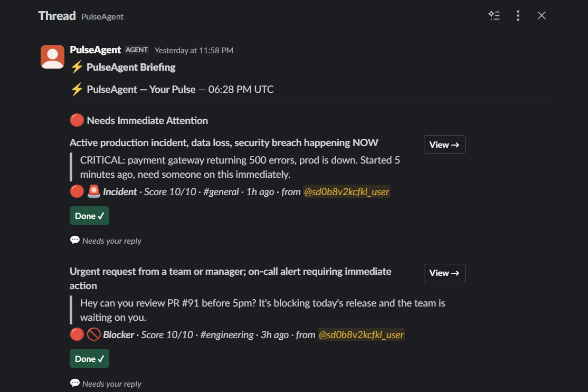Open the thread more actions menu
Screen dimensions: 588x392
click(518, 16)
